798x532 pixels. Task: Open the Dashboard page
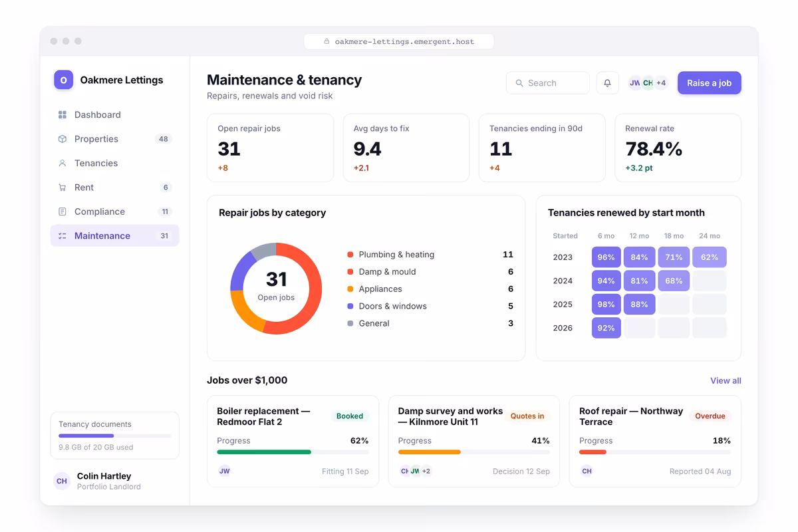pyautogui.click(x=114, y=115)
